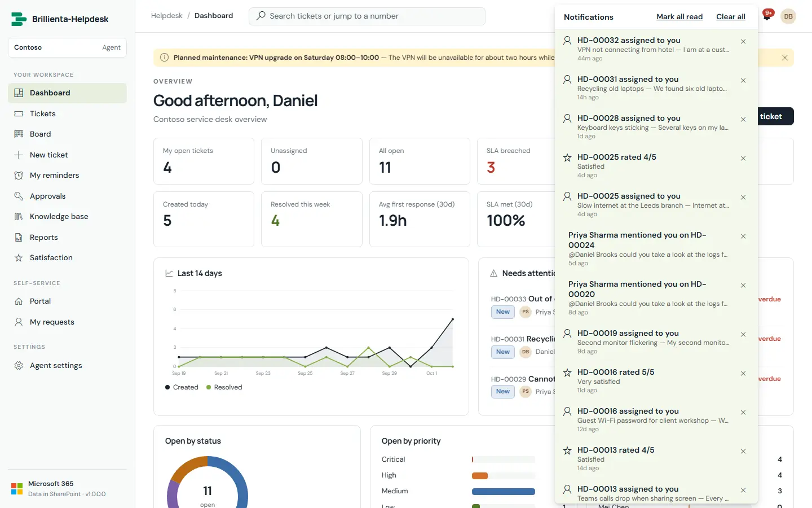Open the notifications bell icon

767,16
